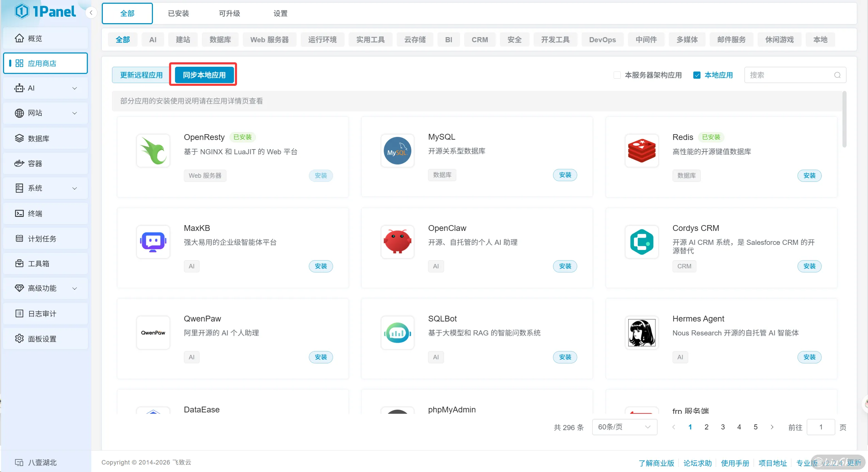Open the 概览 overview home icon

click(19, 38)
